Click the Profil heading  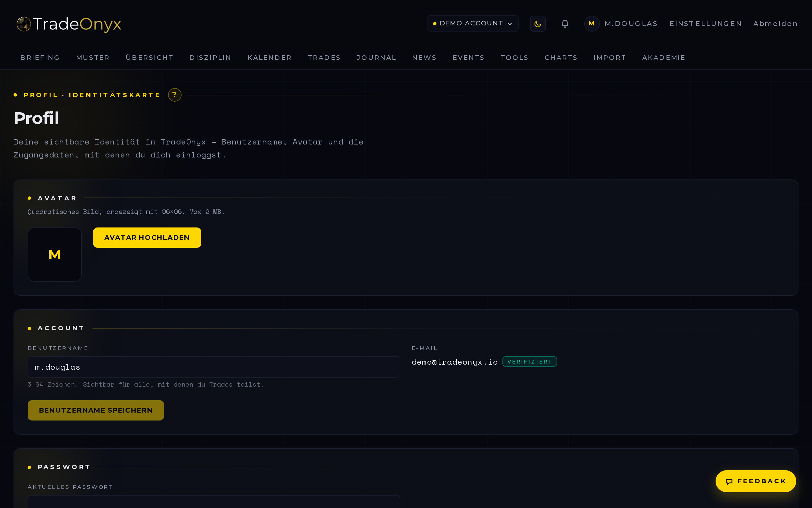tap(36, 118)
